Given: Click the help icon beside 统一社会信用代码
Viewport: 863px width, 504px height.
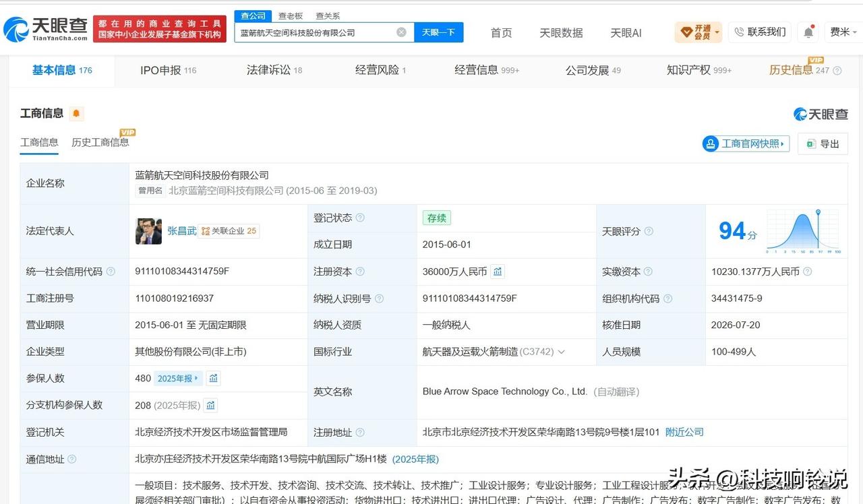Looking at the screenshot, I should [x=111, y=272].
